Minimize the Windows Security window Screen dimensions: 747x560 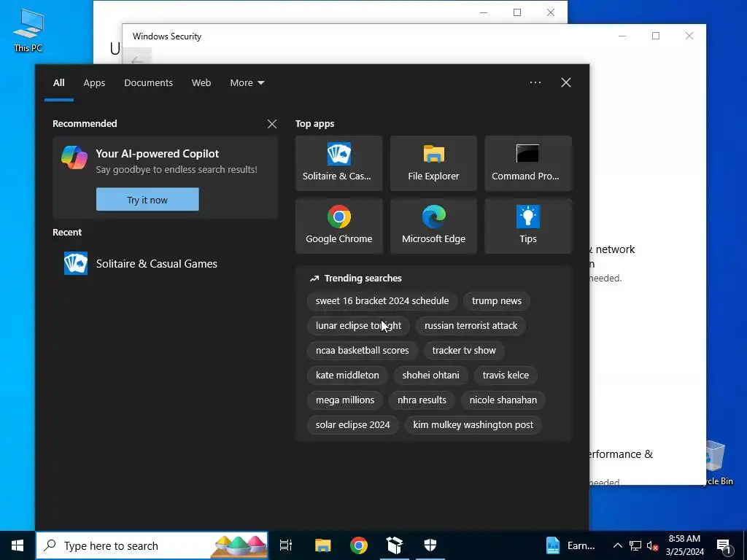coord(622,36)
